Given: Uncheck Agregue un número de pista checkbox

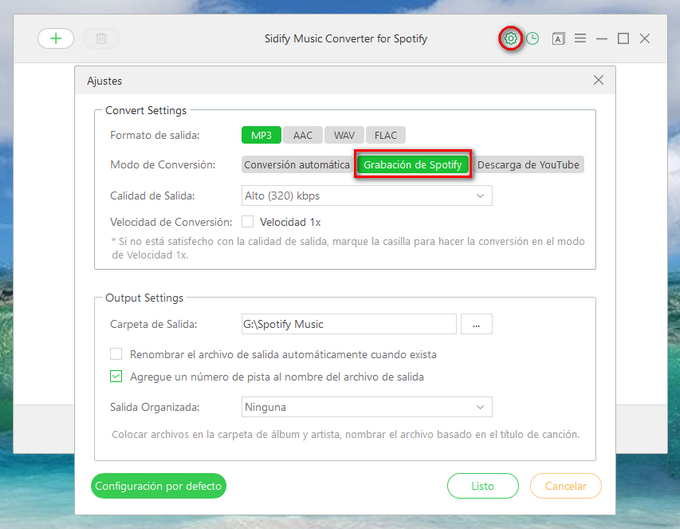Looking at the screenshot, I should [x=116, y=376].
